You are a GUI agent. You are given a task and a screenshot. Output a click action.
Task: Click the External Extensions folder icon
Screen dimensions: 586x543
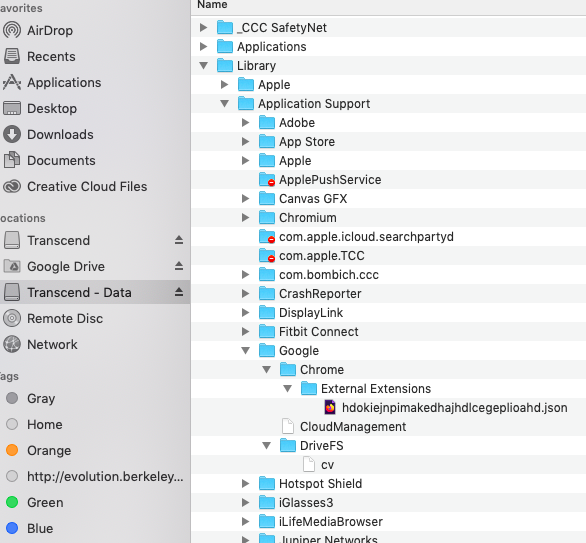pyautogui.click(x=309, y=388)
